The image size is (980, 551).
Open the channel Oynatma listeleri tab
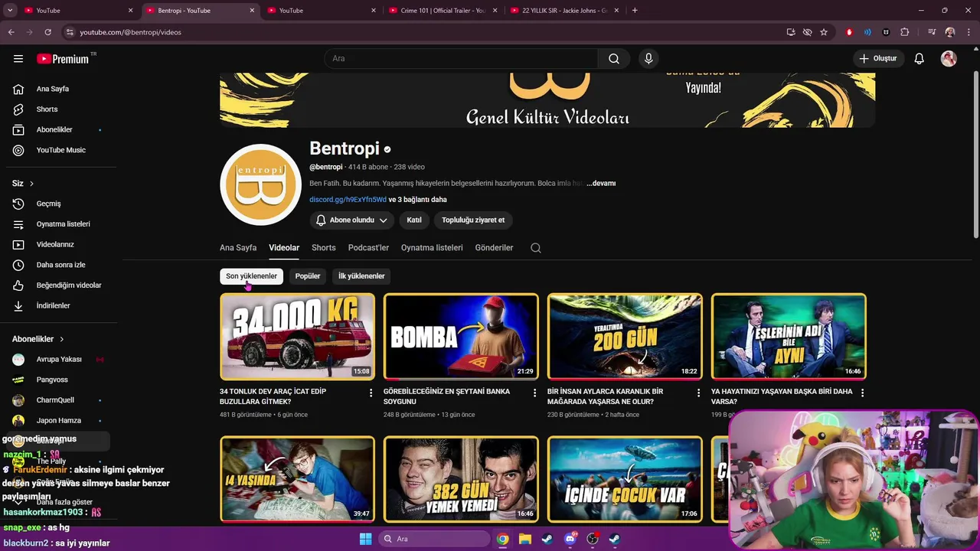(x=432, y=248)
